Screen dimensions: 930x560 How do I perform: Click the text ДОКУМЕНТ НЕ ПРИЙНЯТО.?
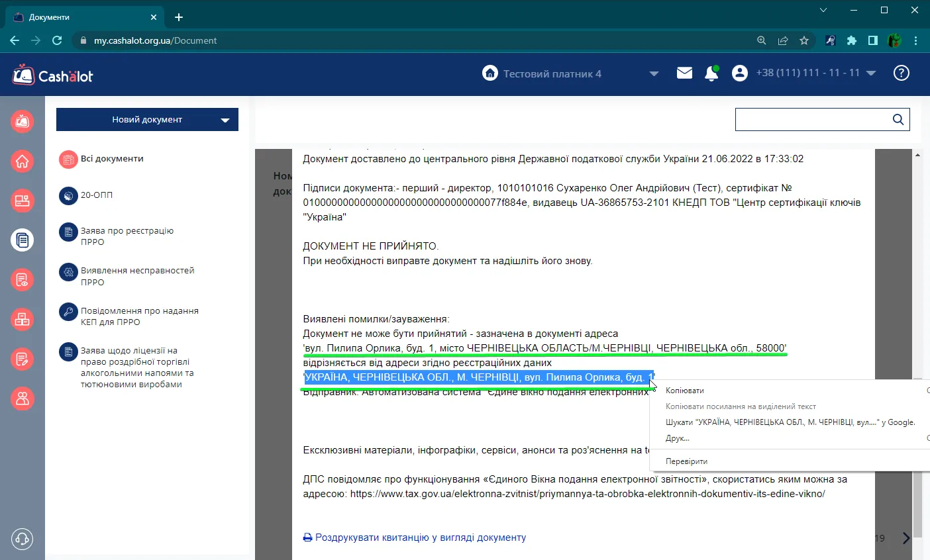tap(371, 246)
